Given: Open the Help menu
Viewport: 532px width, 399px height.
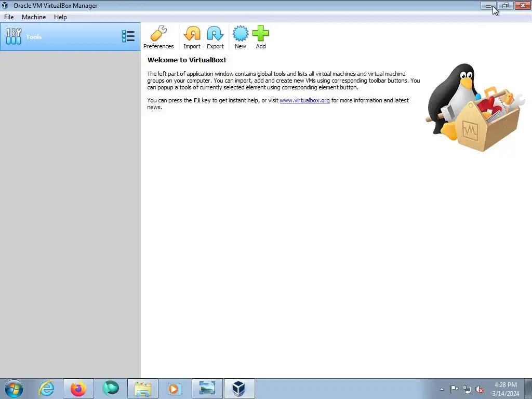Looking at the screenshot, I should [60, 17].
